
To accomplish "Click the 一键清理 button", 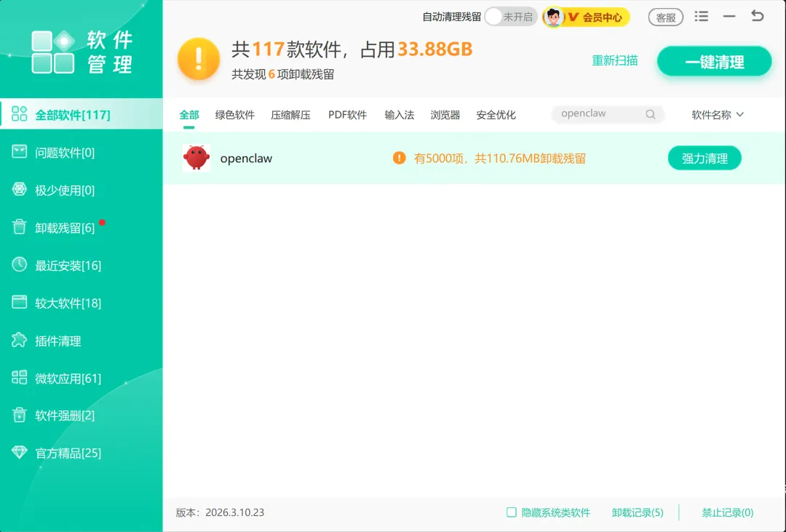I will point(714,61).
